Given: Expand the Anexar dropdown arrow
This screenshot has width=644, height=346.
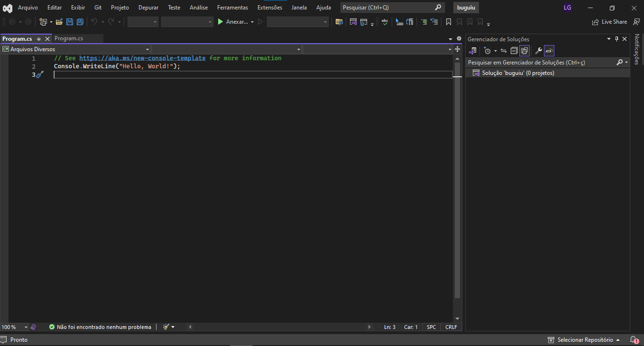Looking at the screenshot, I should pyautogui.click(x=252, y=22).
